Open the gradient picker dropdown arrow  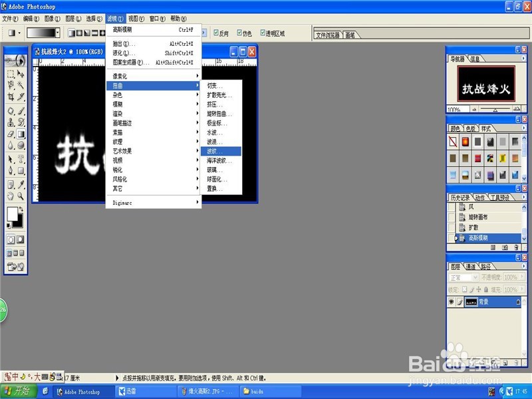(x=59, y=31)
